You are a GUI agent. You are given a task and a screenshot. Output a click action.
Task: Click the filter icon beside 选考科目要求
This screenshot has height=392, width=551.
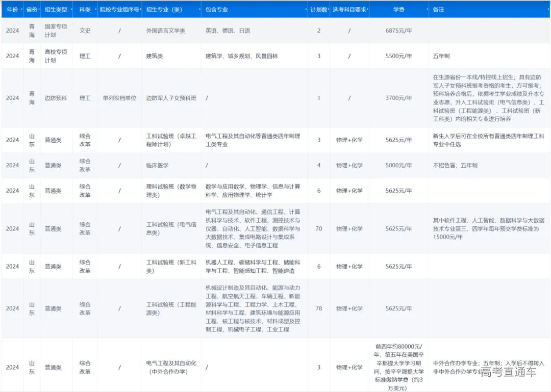(x=368, y=10)
